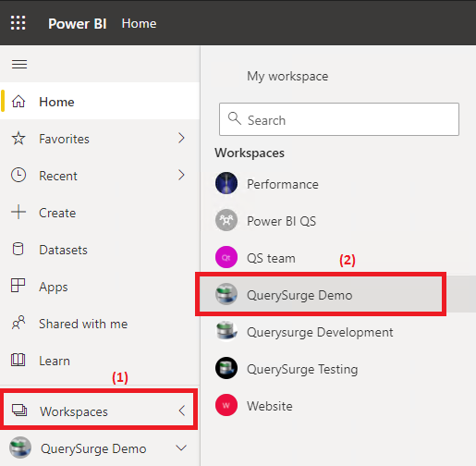Image resolution: width=476 pixels, height=466 pixels.
Task: Click the Querysurge Development workspace avatar
Action: coord(226,331)
